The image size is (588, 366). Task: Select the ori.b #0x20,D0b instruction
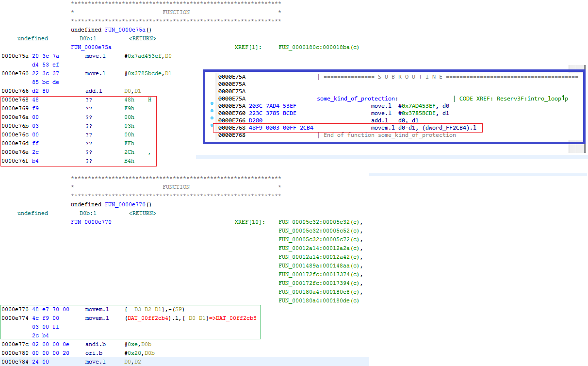click(x=121, y=353)
